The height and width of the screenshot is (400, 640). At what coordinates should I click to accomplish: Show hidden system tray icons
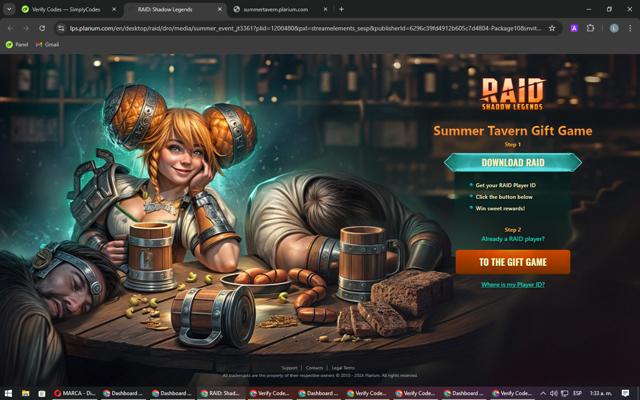(x=543, y=393)
